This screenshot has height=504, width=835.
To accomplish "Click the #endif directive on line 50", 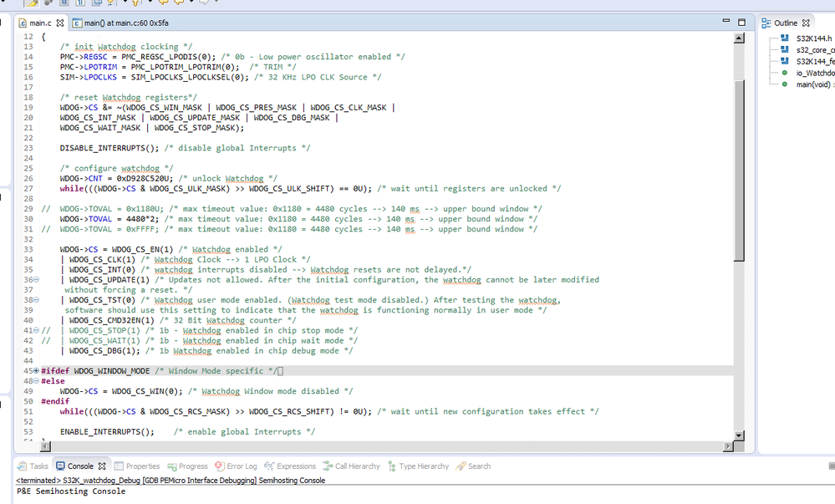I will pos(55,401).
